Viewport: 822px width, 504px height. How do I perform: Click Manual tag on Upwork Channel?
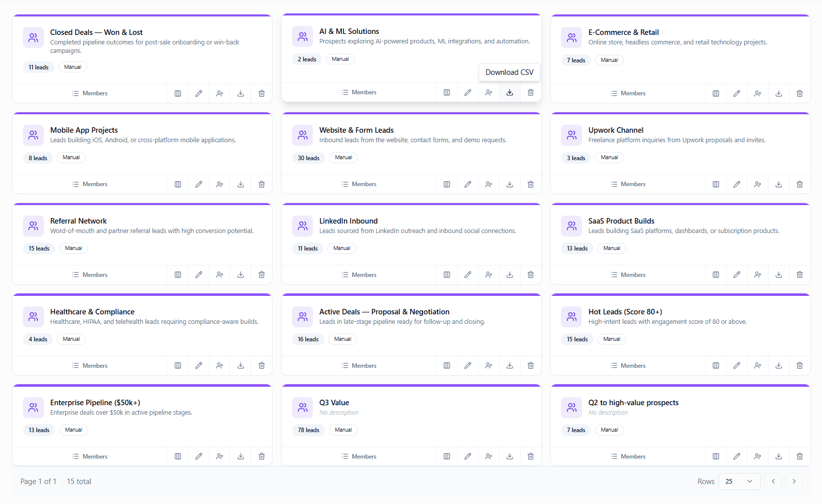tap(609, 158)
